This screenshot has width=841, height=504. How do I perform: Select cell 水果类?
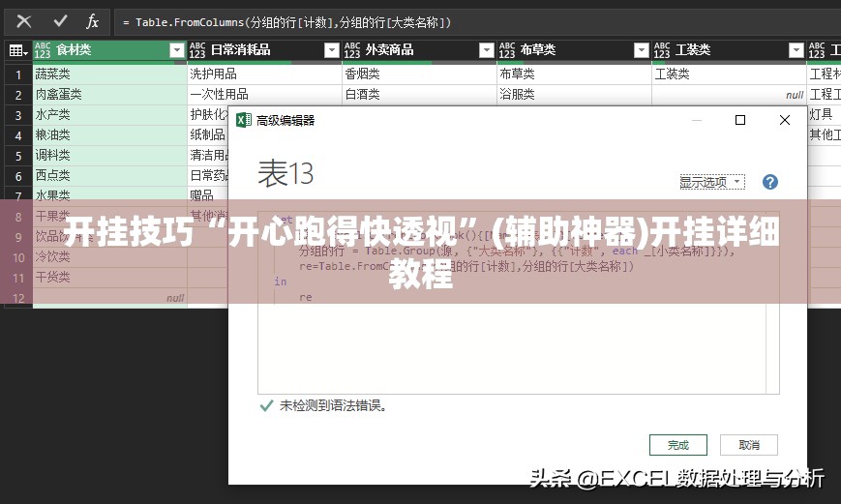(x=110, y=194)
